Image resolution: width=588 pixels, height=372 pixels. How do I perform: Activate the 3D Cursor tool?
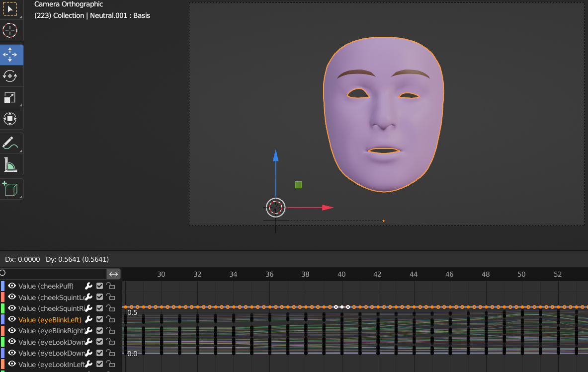(10, 30)
